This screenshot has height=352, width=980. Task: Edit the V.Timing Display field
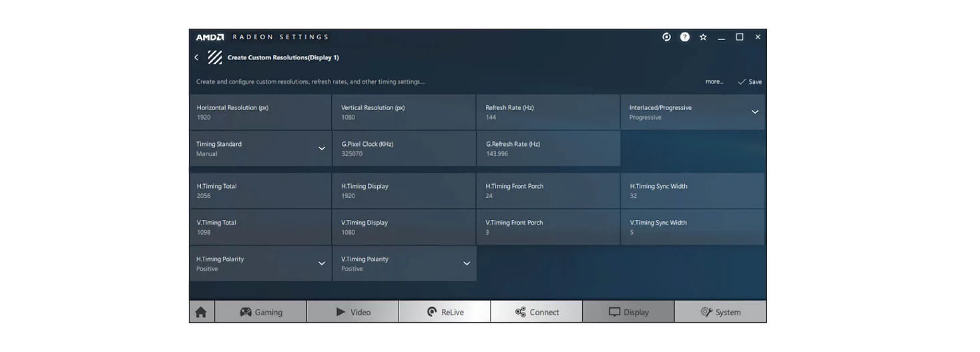point(405,227)
